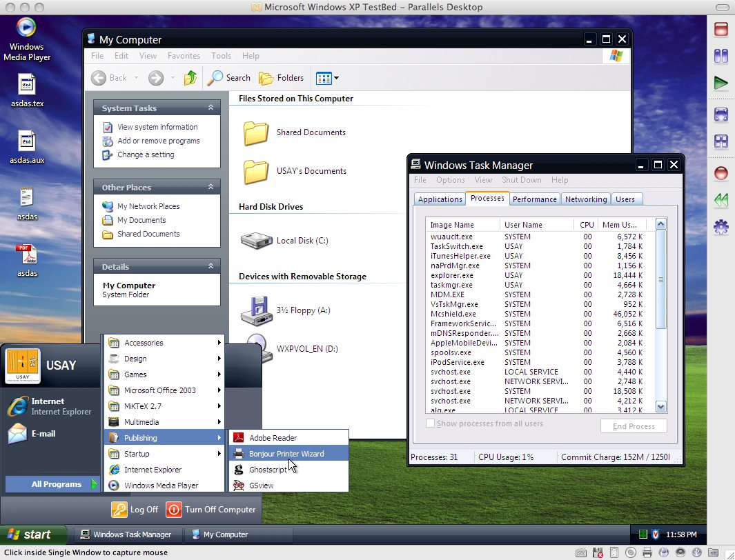Select the asdas PDF desktop icon
735x560 pixels.
(27, 260)
